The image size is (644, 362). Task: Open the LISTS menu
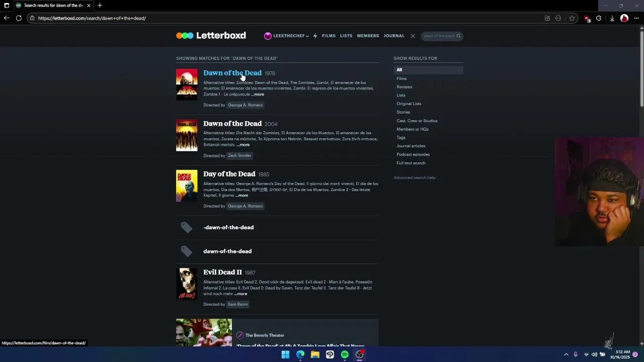(346, 36)
